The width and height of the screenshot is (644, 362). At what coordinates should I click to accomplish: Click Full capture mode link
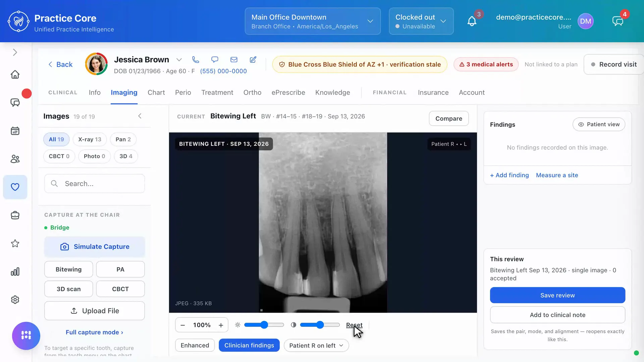(x=95, y=332)
